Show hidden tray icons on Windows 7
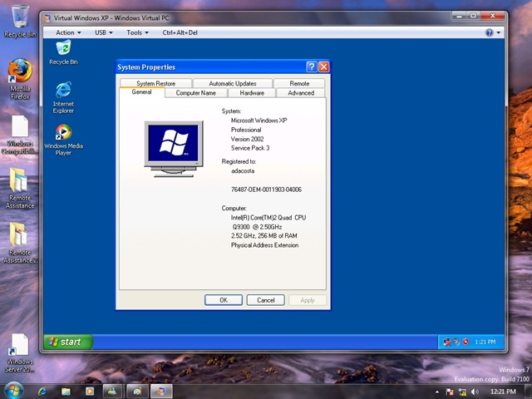 point(437,392)
